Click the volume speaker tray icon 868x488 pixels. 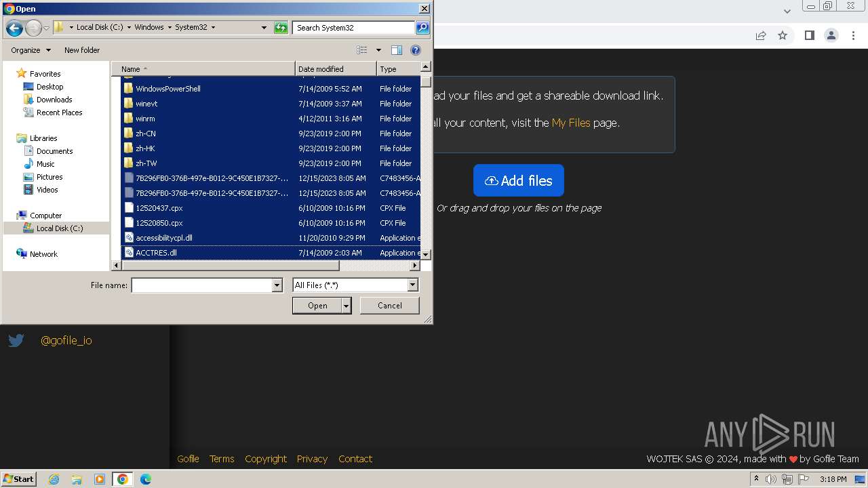coord(771,479)
